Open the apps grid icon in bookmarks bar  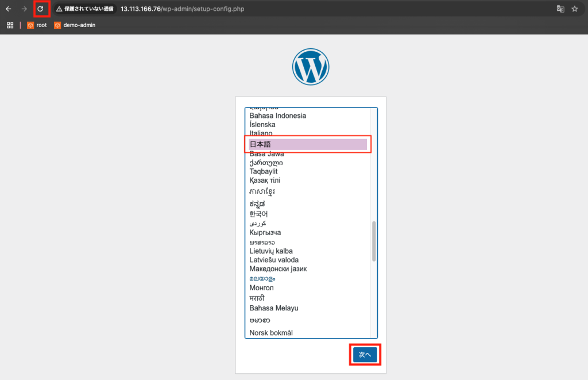tap(10, 25)
